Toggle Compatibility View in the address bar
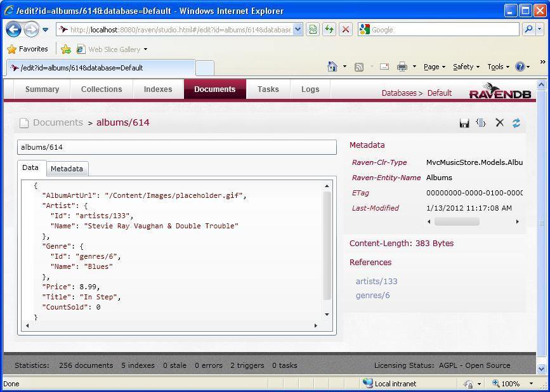The width and height of the screenshot is (550, 392). tap(313, 29)
